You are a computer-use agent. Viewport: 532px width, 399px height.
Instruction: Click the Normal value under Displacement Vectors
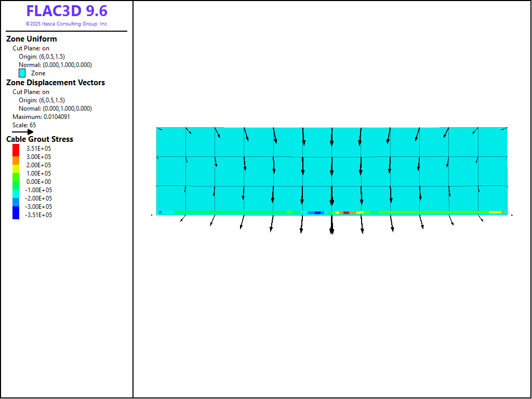click(x=55, y=109)
